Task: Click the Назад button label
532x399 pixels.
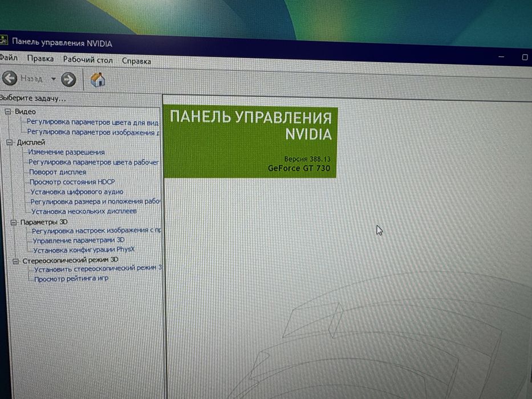Action: point(31,79)
